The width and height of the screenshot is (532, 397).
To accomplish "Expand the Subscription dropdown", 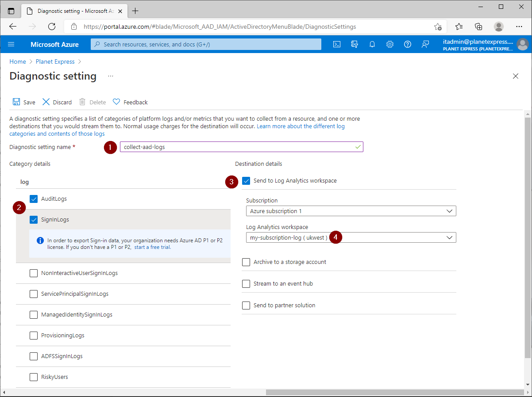I will 351,211.
